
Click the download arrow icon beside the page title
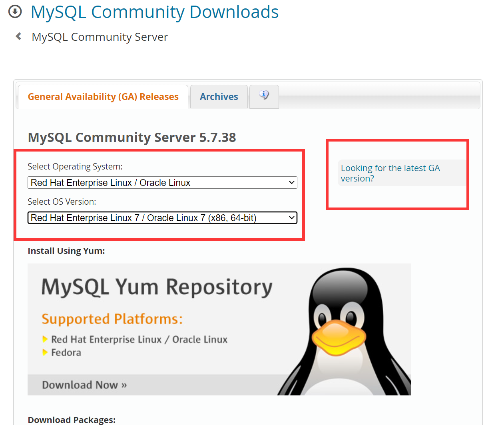pos(15,11)
